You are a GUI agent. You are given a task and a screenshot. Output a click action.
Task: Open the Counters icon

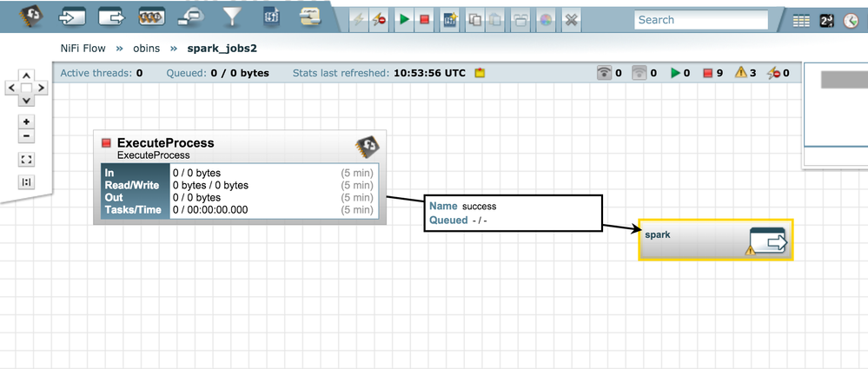[826, 21]
